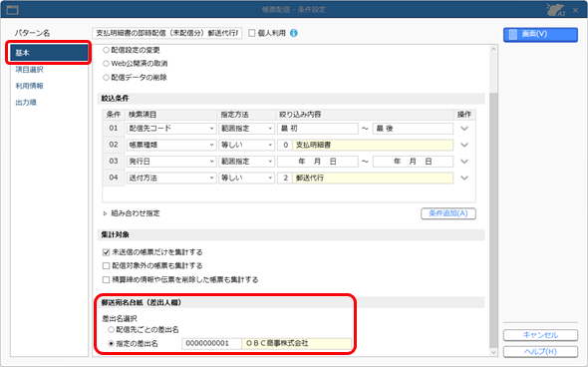Select the 配信先ごとの差出名 radio button
The image size is (588, 367).
[111, 329]
